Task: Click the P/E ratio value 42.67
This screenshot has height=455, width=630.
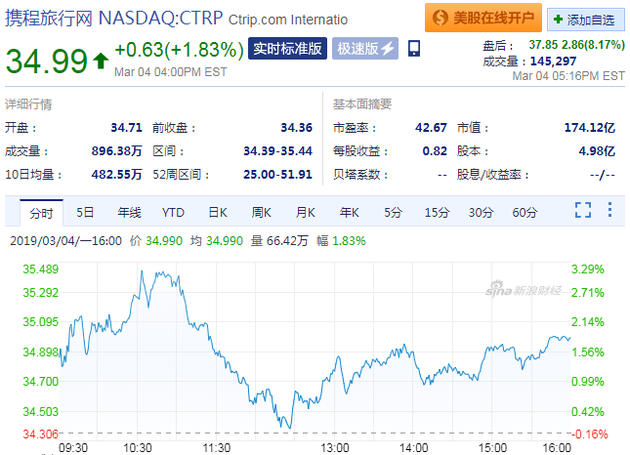Action: [x=431, y=128]
